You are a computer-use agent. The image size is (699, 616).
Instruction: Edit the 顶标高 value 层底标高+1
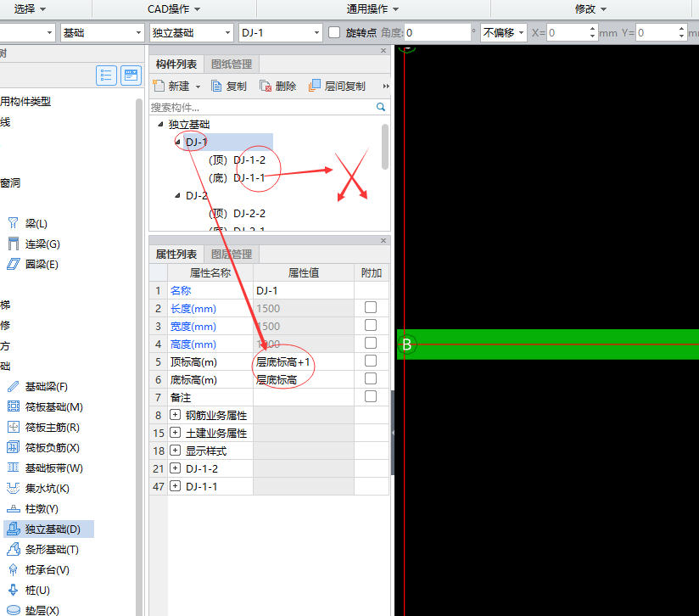click(x=304, y=361)
